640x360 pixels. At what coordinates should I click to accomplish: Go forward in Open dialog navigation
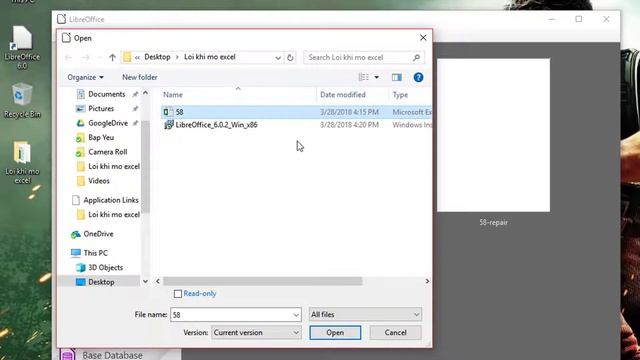pyautogui.click(x=86, y=58)
